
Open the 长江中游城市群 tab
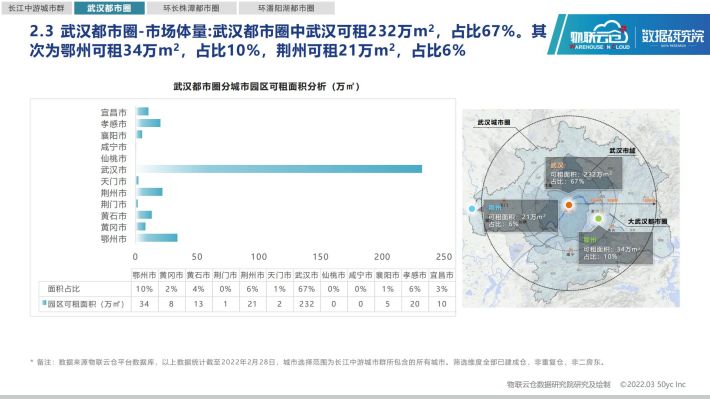[36, 8]
